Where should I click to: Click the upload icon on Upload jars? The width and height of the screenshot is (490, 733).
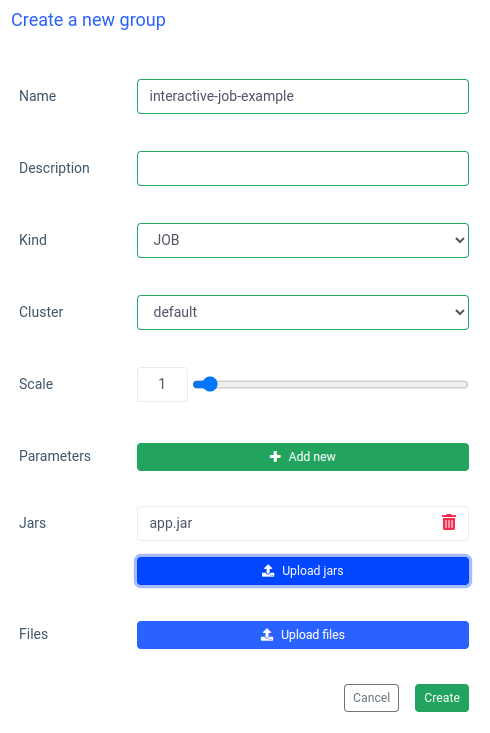[x=268, y=571]
